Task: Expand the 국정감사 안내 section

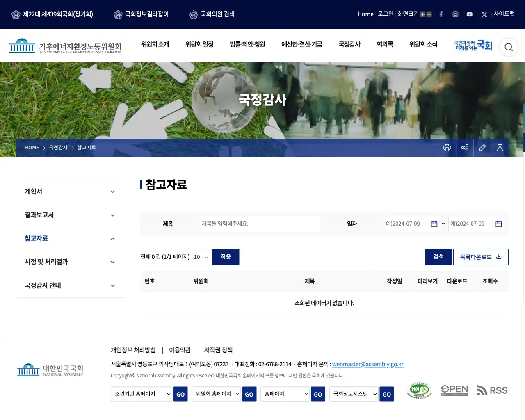Action: tap(70, 285)
